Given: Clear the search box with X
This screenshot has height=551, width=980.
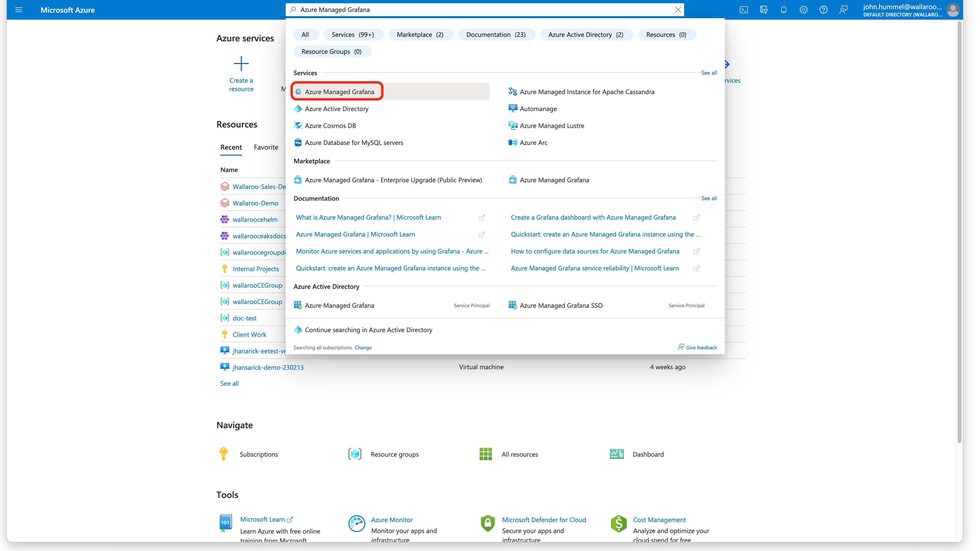Looking at the screenshot, I should tap(678, 10).
